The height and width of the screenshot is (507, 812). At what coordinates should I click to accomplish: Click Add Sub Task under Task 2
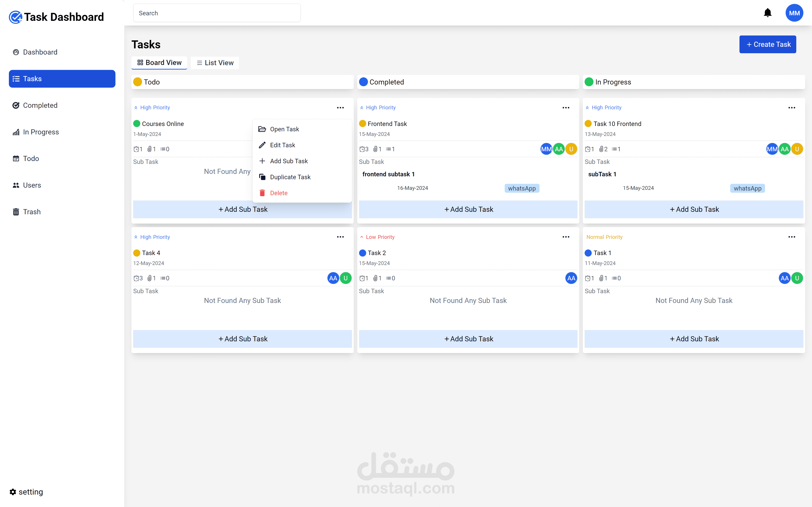click(x=468, y=339)
